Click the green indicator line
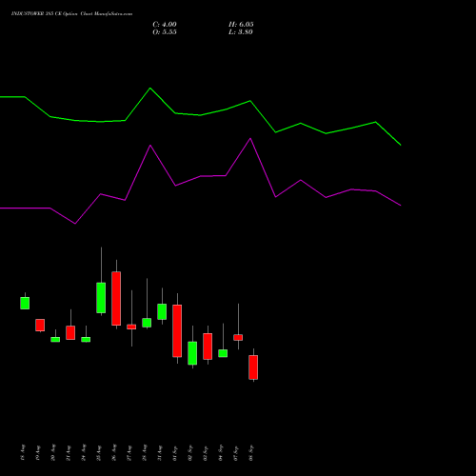Screen dimensions: 476x476 coord(200,115)
